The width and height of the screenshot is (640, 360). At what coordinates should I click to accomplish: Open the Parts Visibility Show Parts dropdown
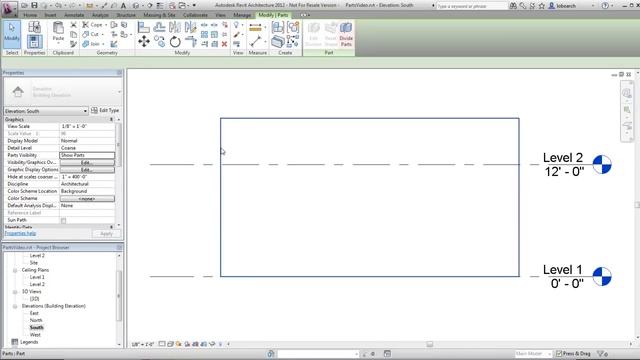point(87,155)
